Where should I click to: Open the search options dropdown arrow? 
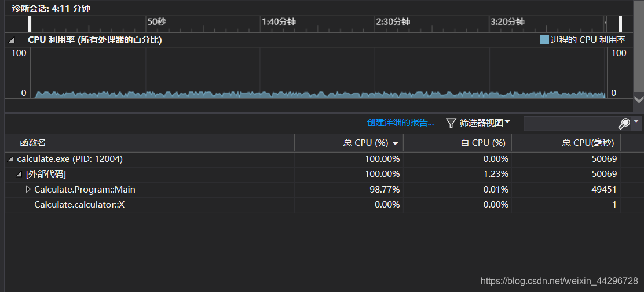636,121
